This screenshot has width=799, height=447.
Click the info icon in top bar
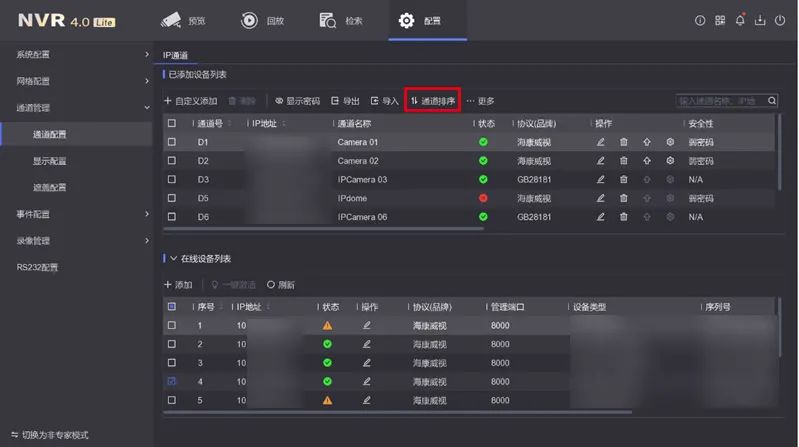pyautogui.click(x=700, y=20)
